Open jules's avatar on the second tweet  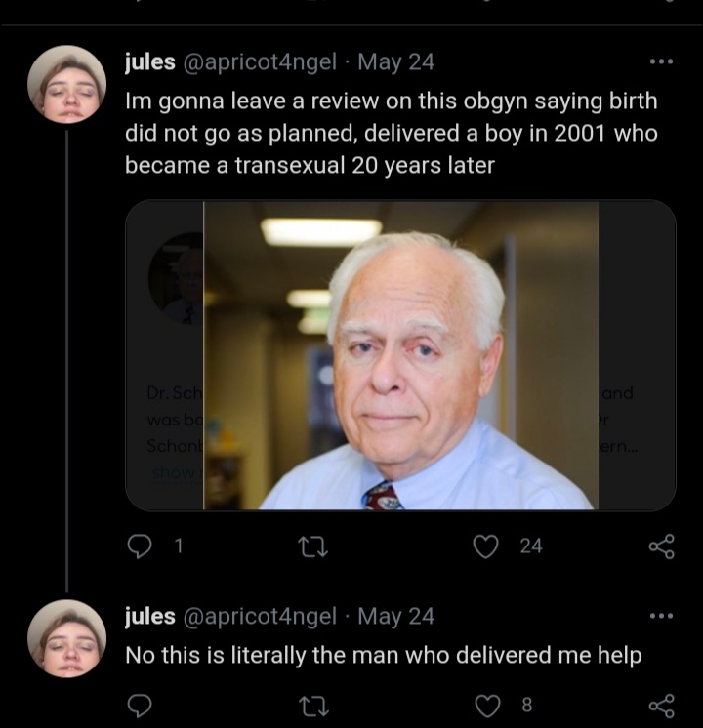(x=67, y=639)
